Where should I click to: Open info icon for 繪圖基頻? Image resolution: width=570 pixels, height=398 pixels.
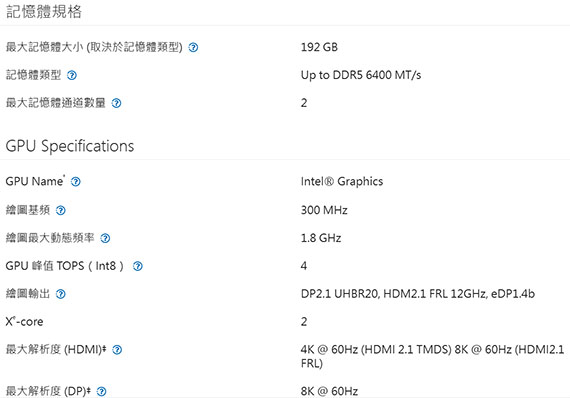(x=61, y=210)
